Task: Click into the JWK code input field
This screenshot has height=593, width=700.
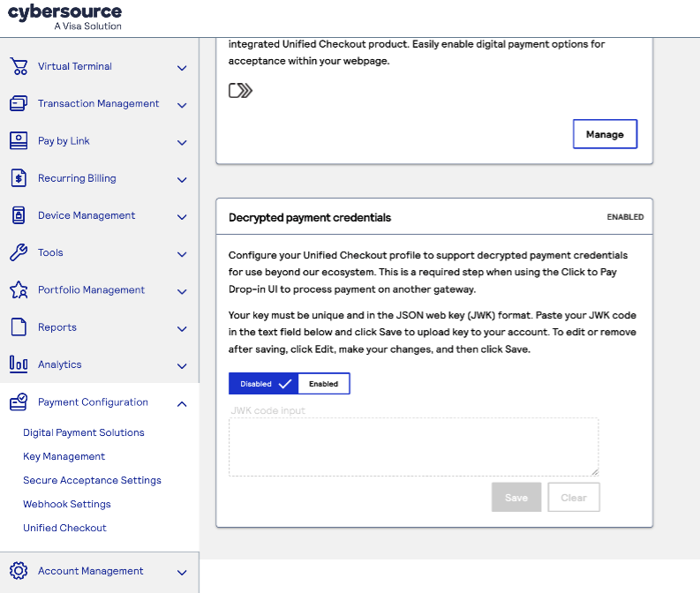Action: coord(413,447)
